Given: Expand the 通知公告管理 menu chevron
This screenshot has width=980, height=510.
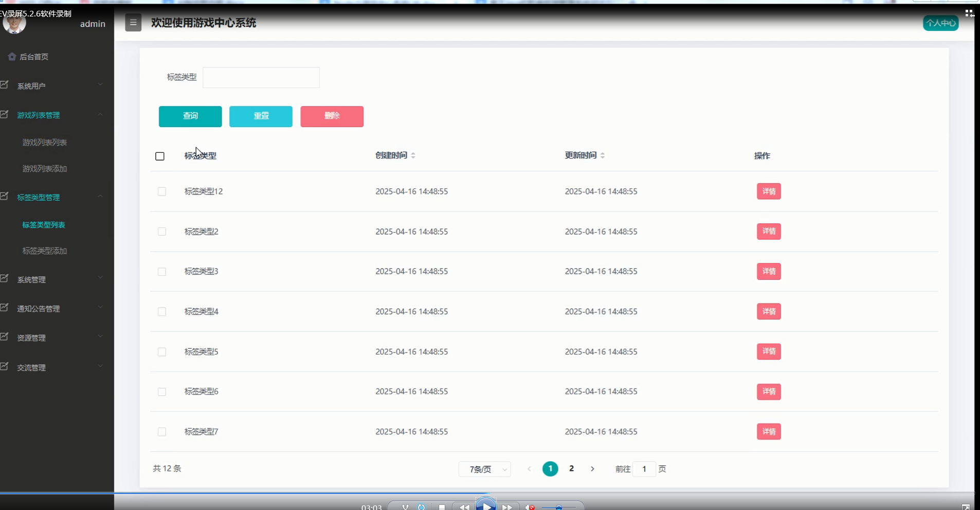Looking at the screenshot, I should (100, 307).
